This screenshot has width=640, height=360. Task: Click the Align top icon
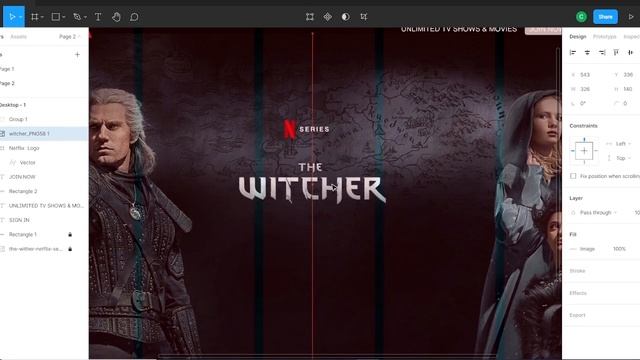coord(616,52)
